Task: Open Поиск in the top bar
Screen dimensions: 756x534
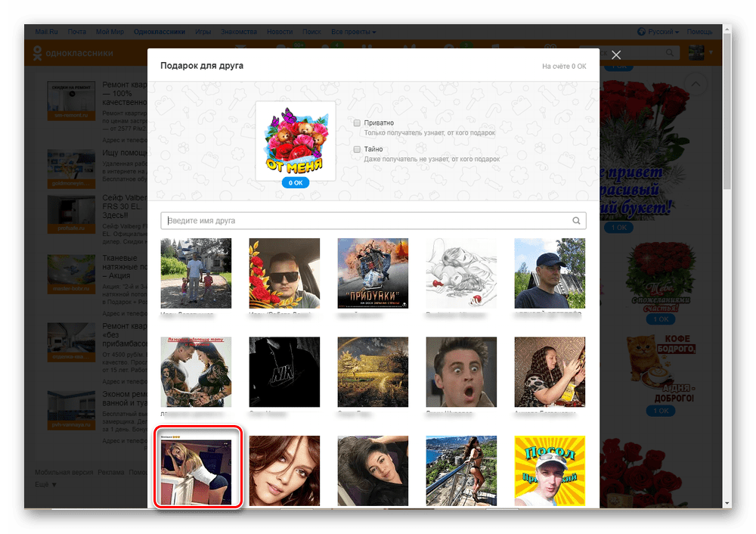Action: pyautogui.click(x=311, y=31)
